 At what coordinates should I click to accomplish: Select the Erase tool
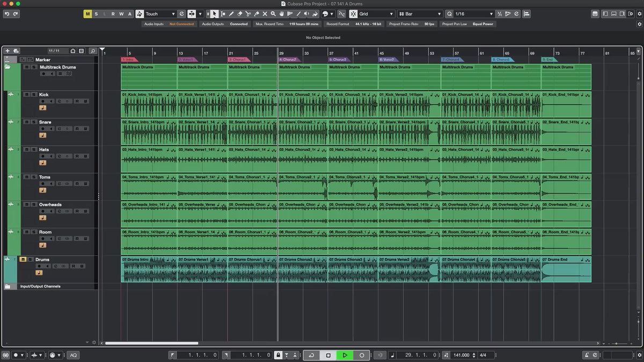[x=240, y=13]
